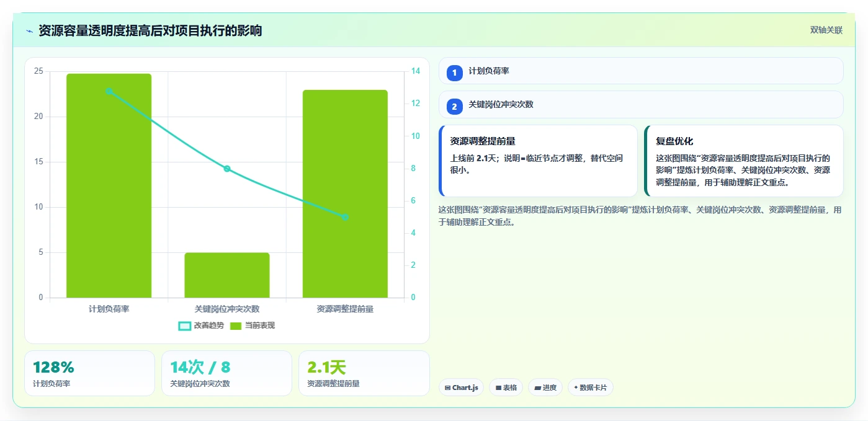Click x-axis label 关键岗位冲突次数

point(227,309)
